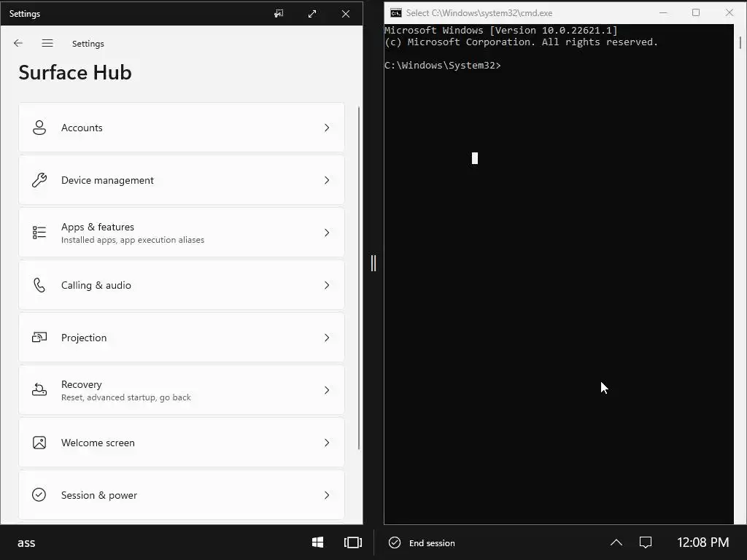The image size is (747, 560).
Task: Open the Device management category
Action: [182, 180]
